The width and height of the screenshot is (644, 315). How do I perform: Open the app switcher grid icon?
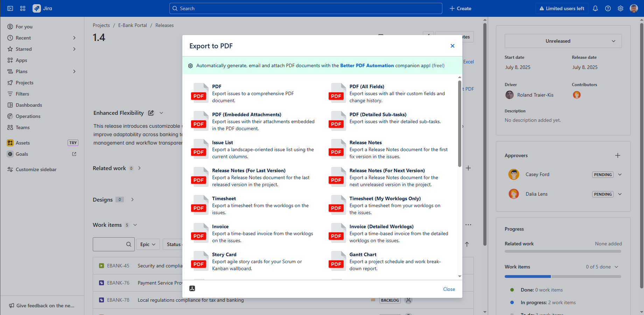click(x=23, y=8)
